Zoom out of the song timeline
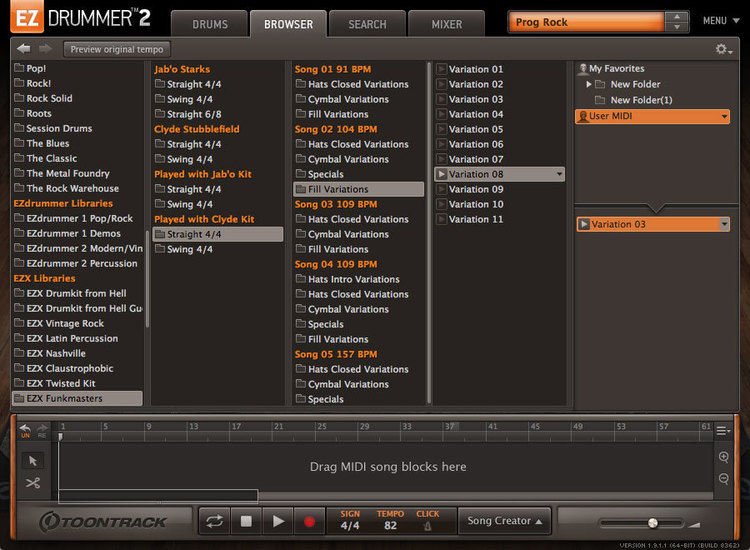Image resolution: width=750 pixels, height=550 pixels. (x=724, y=479)
